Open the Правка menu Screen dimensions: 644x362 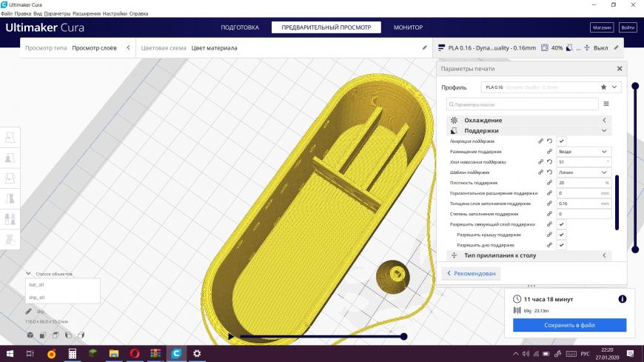click(23, 13)
